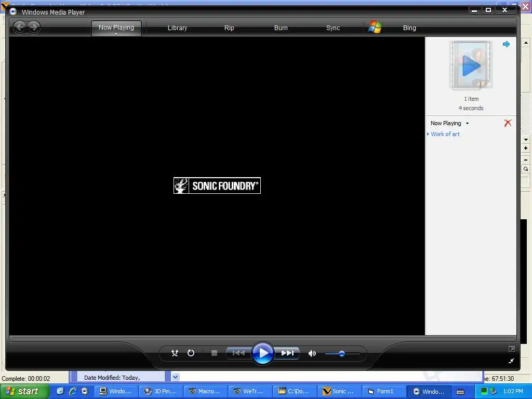Start playback with the round Play button

263,353
